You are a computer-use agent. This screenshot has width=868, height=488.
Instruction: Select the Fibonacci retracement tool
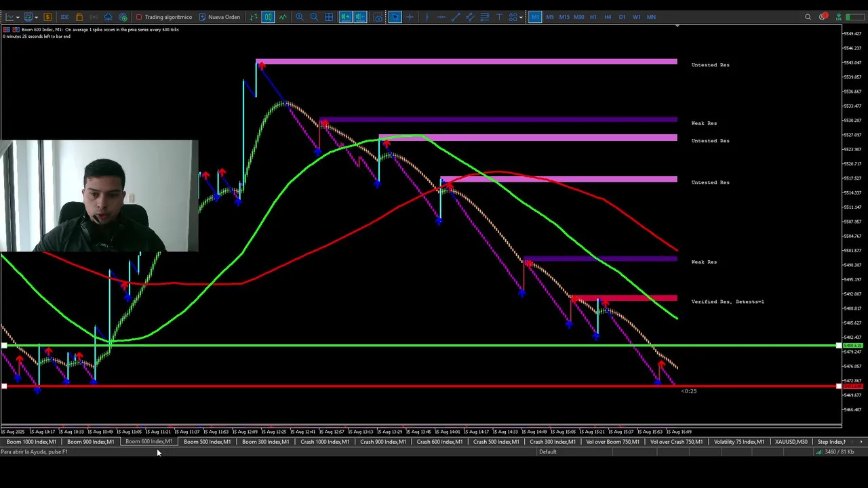click(485, 17)
